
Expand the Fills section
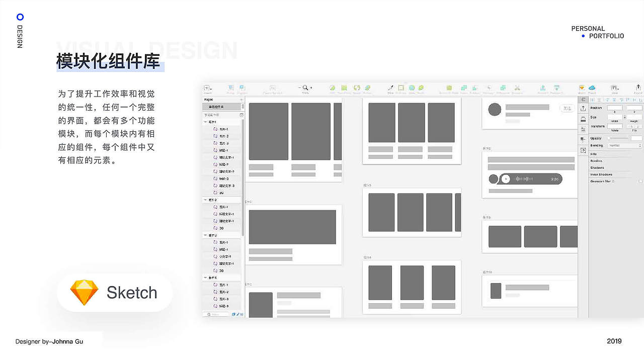tap(594, 154)
